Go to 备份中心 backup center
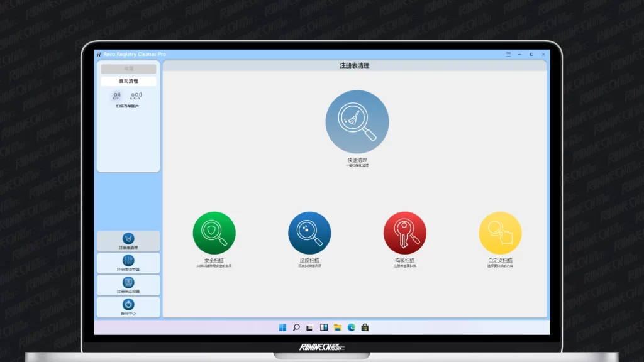Image resolution: width=644 pixels, height=362 pixels. 128,307
